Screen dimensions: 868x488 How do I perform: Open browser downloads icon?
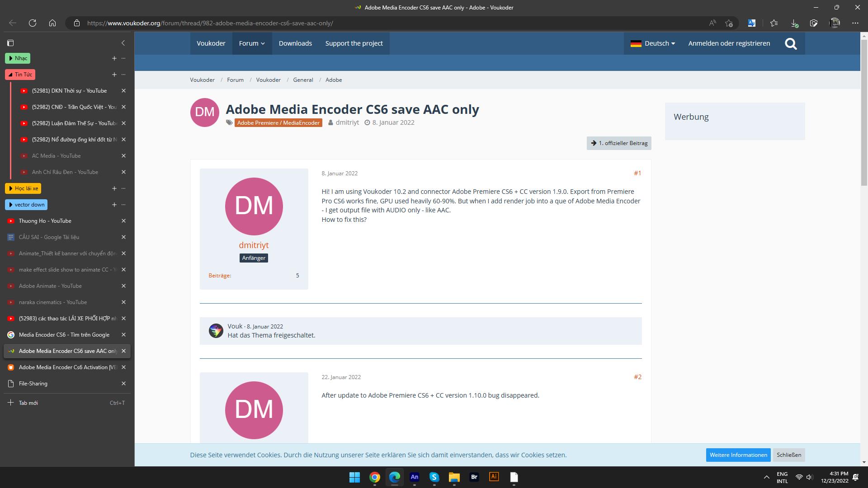coord(794,23)
